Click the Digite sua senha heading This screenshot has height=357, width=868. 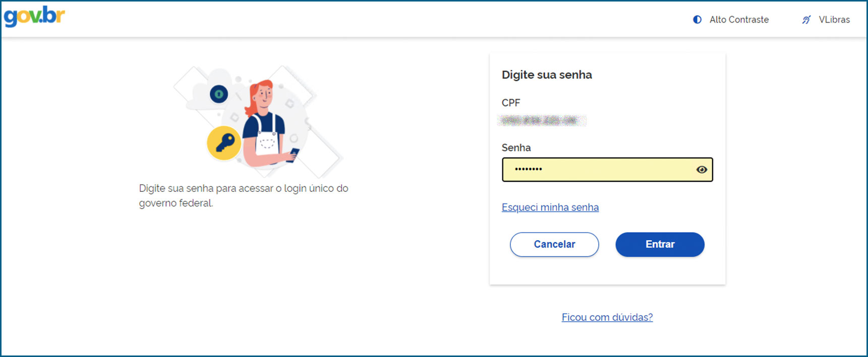pos(547,75)
